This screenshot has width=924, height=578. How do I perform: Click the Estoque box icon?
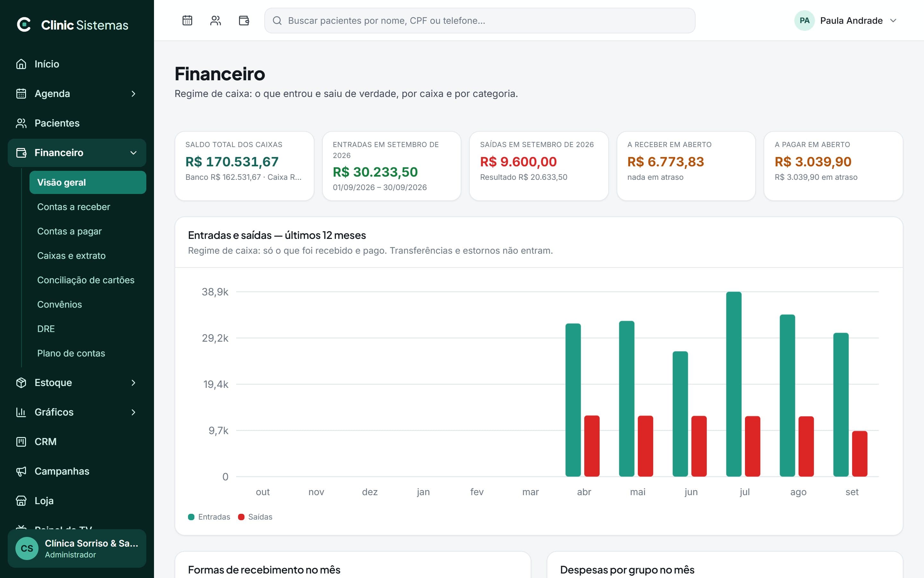click(x=21, y=383)
